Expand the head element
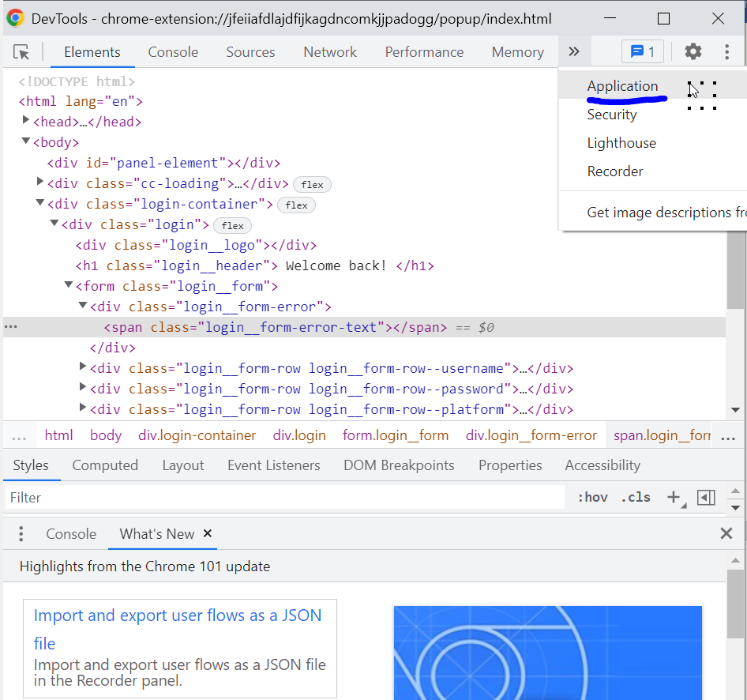 26,120
